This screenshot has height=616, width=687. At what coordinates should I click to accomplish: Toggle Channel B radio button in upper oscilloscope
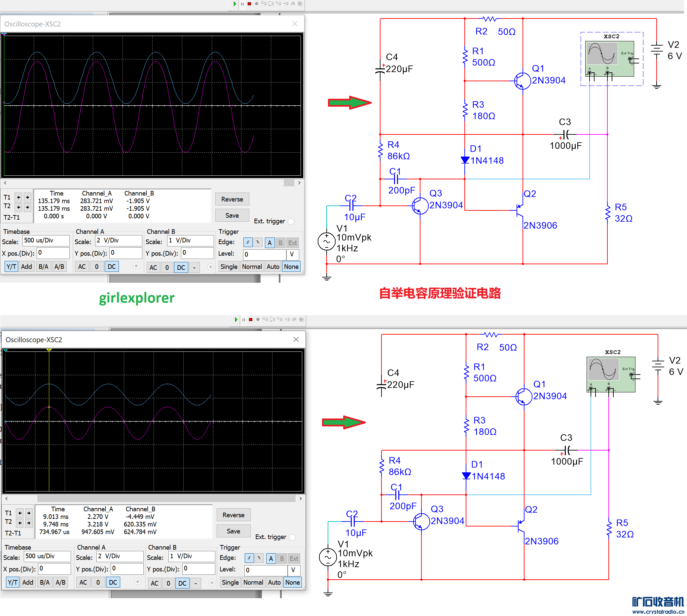210,267
